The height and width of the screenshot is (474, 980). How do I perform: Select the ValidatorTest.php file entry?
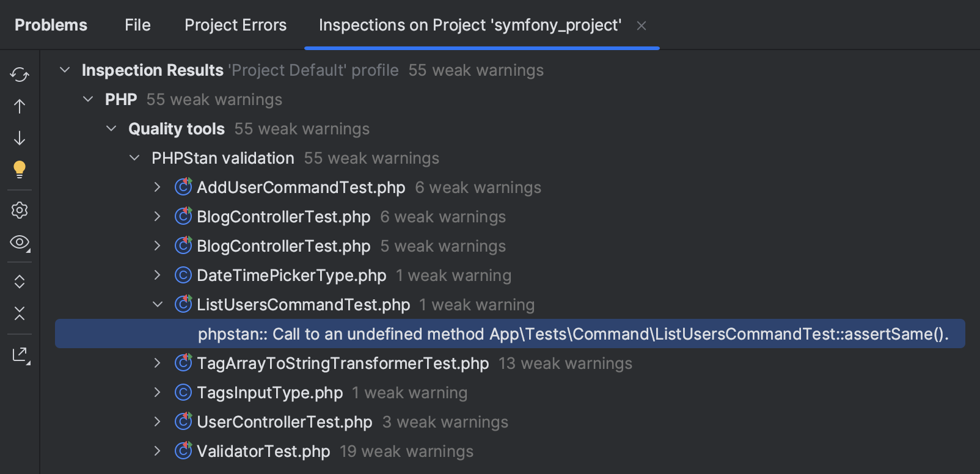pyautogui.click(x=263, y=451)
